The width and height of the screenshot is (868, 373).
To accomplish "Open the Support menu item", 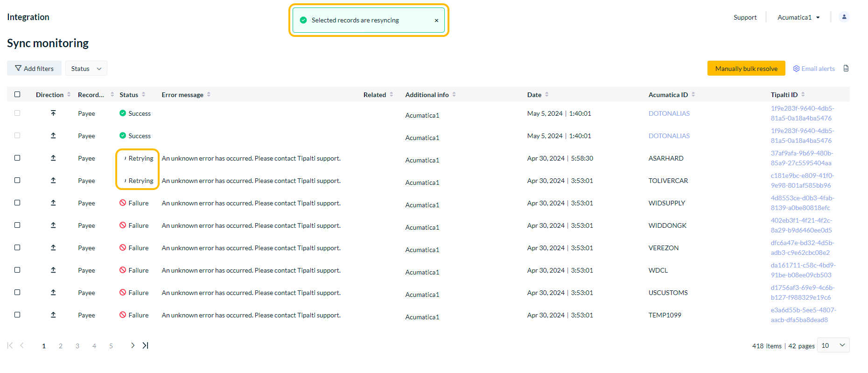I will [745, 17].
